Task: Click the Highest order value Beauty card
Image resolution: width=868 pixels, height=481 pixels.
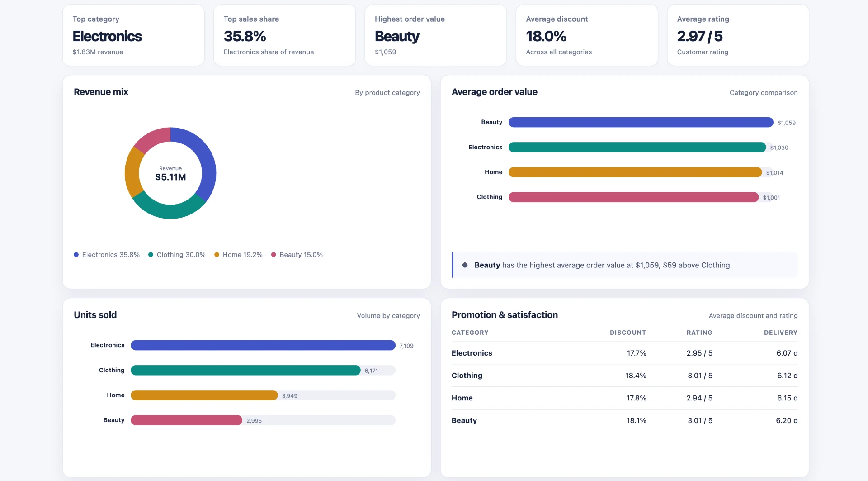Action: click(435, 35)
